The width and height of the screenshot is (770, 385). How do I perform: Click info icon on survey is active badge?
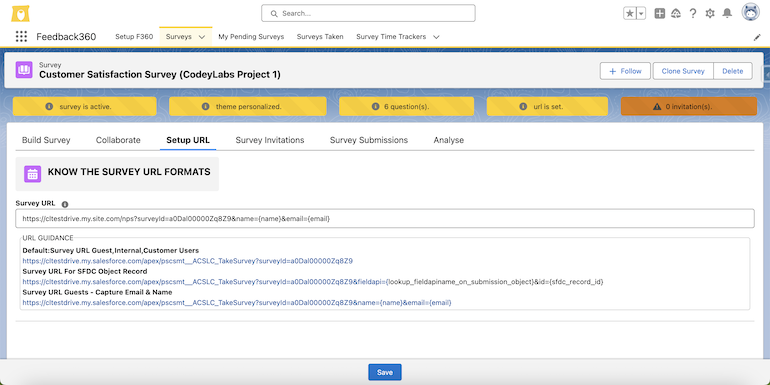point(49,106)
